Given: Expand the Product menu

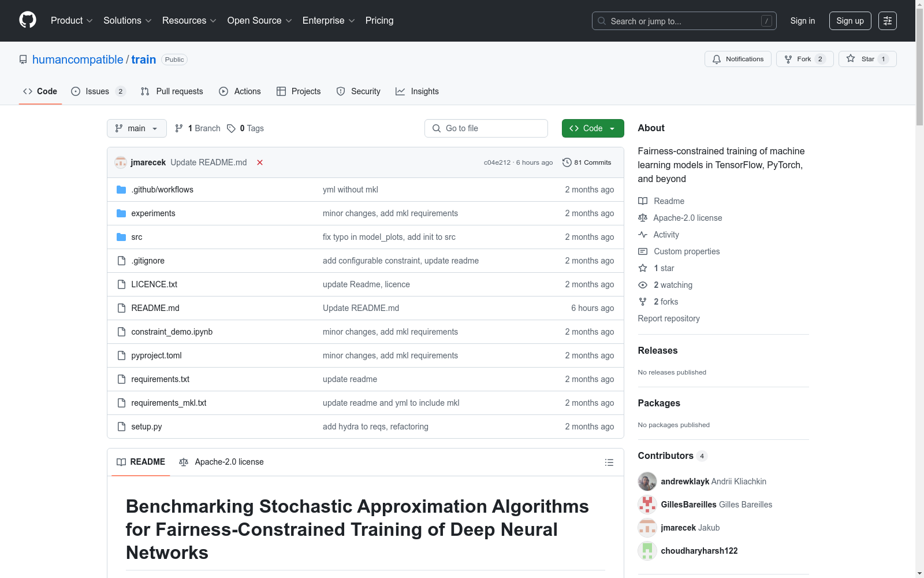Looking at the screenshot, I should 72,20.
